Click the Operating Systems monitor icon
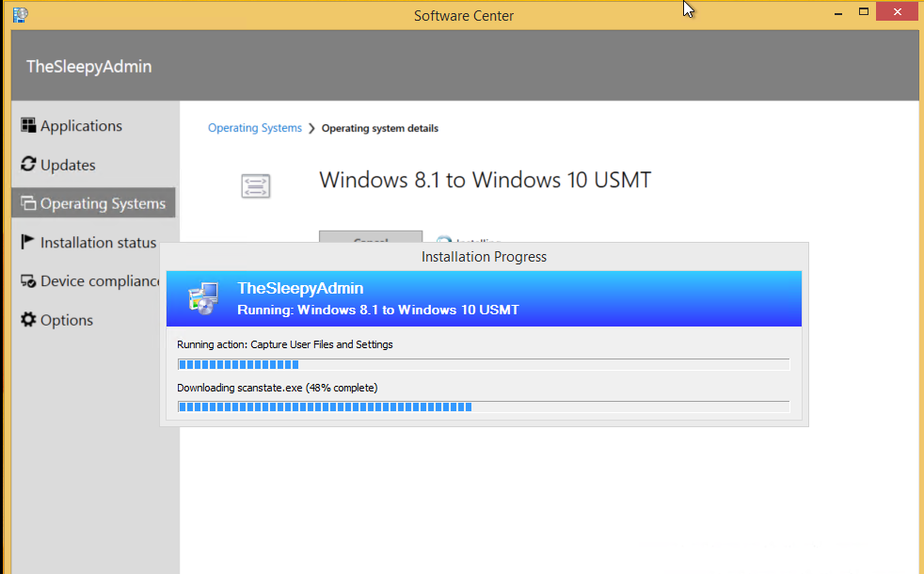This screenshot has width=924, height=574. [x=29, y=202]
